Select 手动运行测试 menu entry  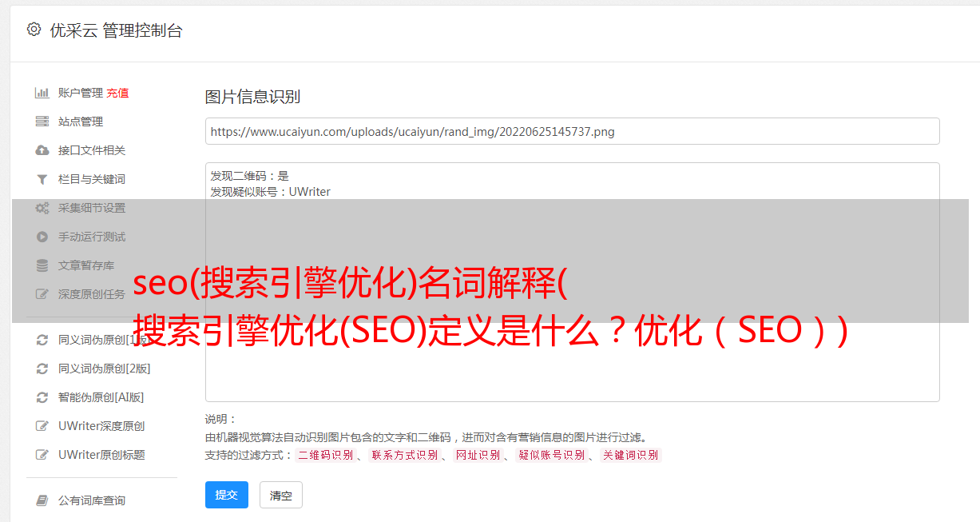point(92,237)
